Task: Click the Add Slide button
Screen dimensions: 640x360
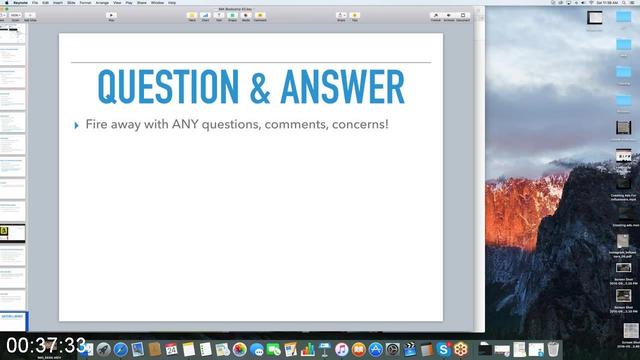Action: coord(30,16)
